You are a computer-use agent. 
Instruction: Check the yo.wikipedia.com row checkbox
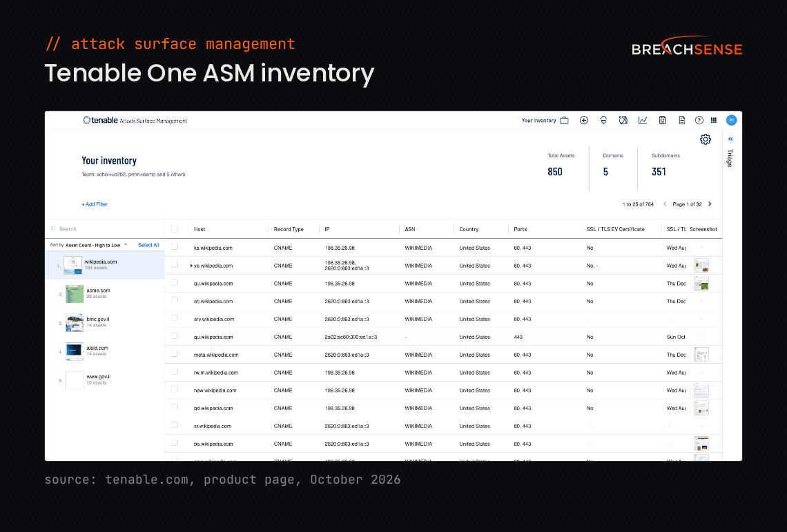click(x=174, y=264)
